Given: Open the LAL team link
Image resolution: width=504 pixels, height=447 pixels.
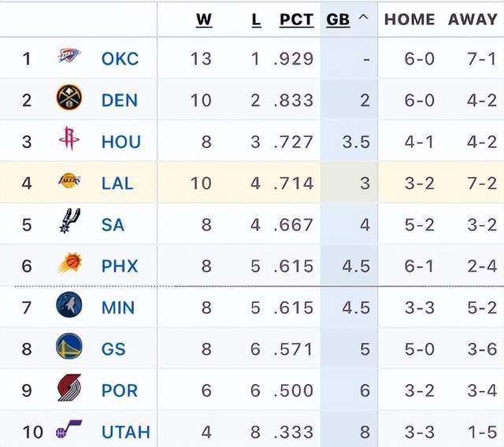Looking at the screenshot, I should coord(117,183).
